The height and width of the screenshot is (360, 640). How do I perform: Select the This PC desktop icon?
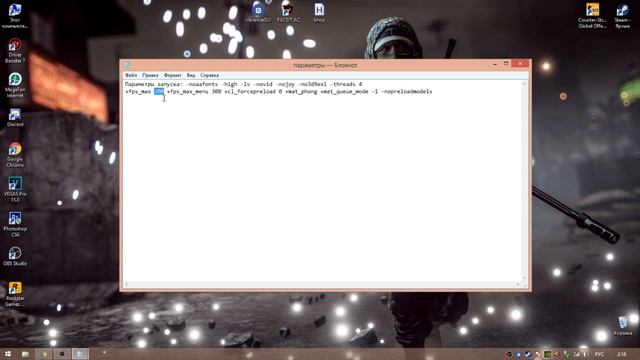click(x=15, y=16)
